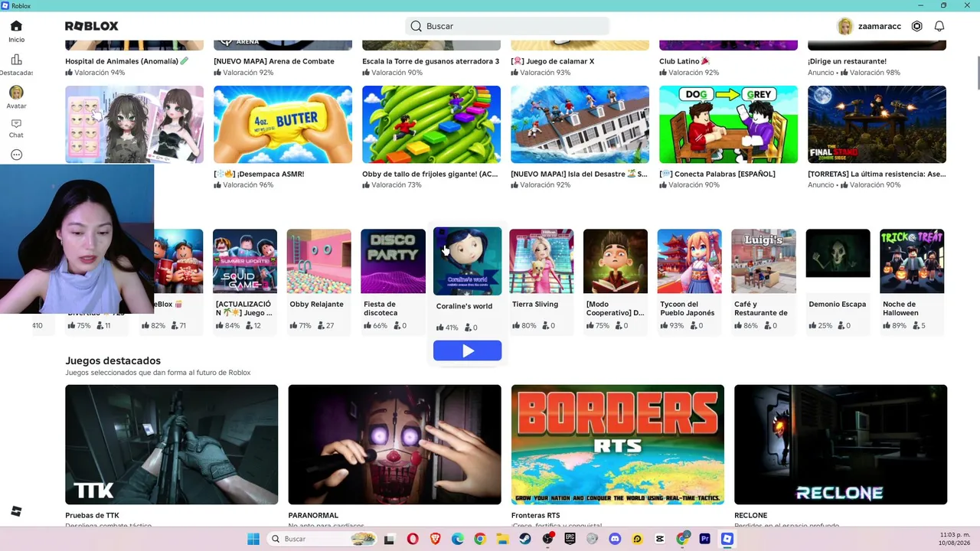Focus the Roblox Buscar search field
The height and width of the screenshot is (551, 980).
(507, 26)
